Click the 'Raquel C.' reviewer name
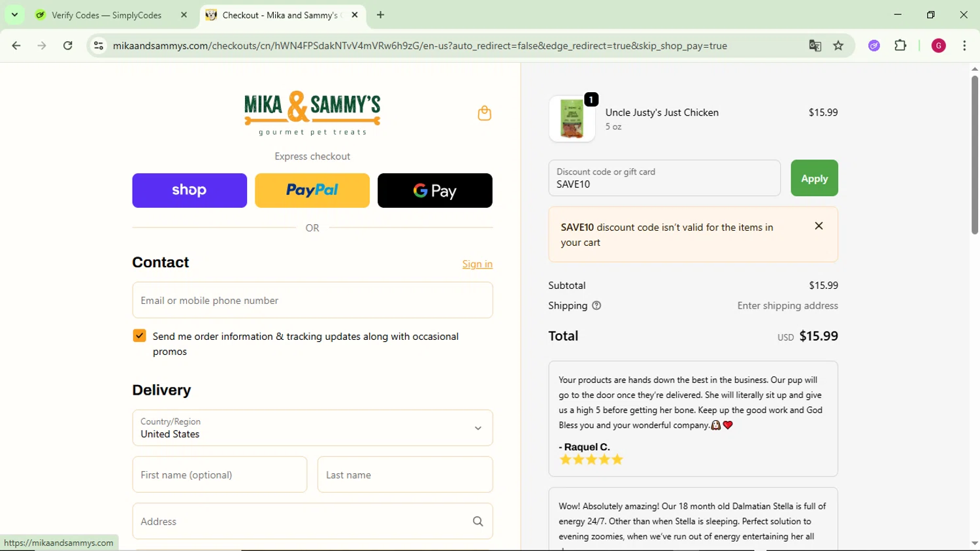980x551 pixels. pos(587,447)
